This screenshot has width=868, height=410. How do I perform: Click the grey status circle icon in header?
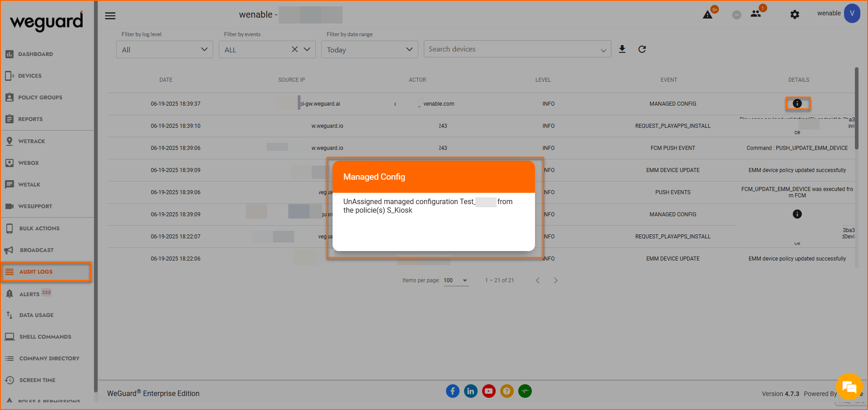click(737, 15)
